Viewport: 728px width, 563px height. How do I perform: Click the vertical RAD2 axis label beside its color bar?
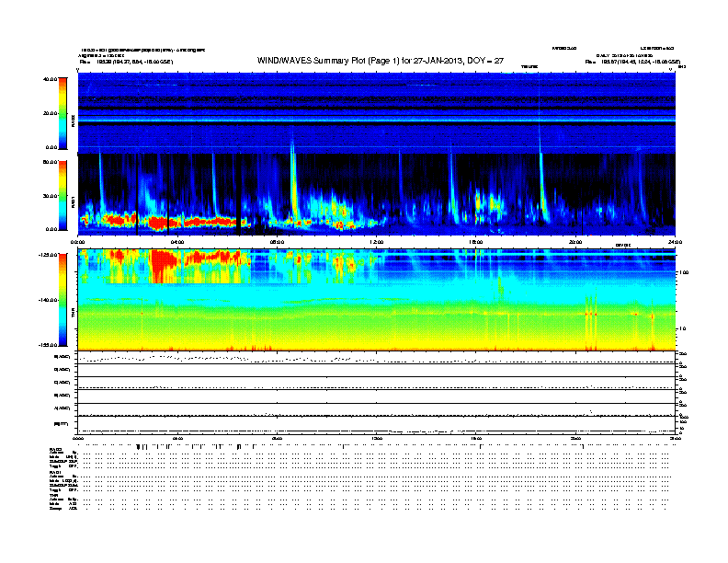[x=73, y=121]
